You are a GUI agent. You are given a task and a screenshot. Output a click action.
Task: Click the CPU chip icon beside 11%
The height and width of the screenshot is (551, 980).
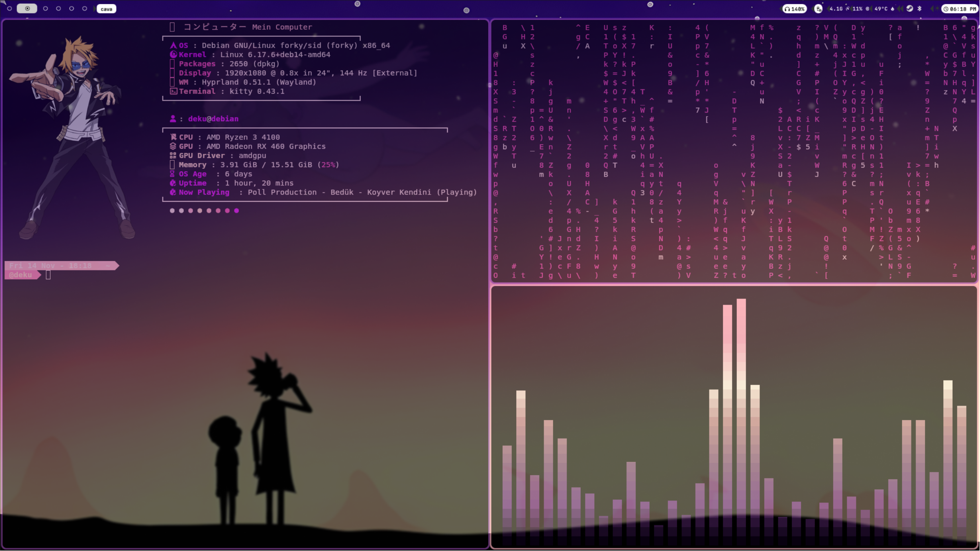[867, 9]
